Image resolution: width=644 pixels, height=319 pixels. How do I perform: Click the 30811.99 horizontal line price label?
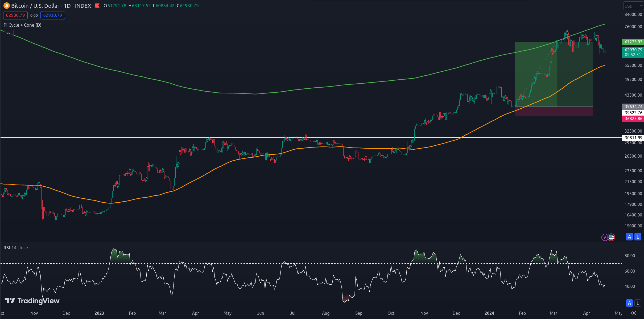pyautogui.click(x=633, y=138)
